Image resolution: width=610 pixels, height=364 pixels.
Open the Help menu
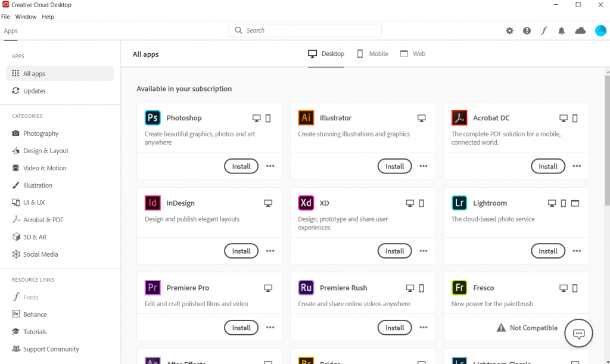click(x=48, y=17)
